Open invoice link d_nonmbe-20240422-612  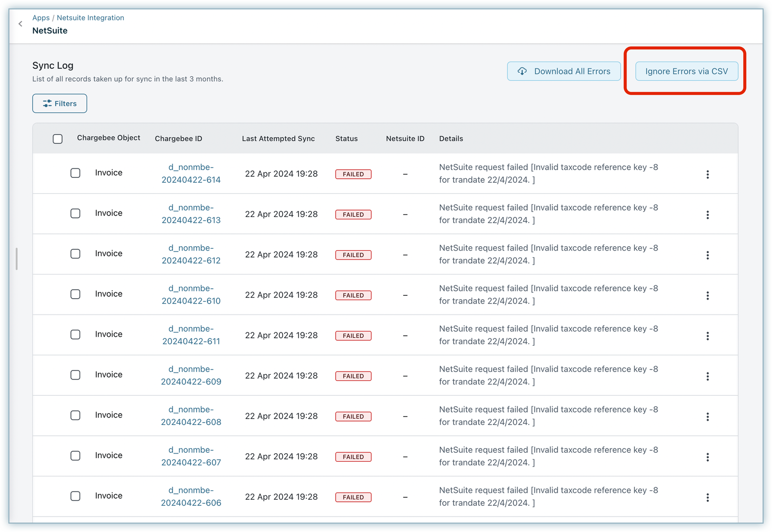coord(191,254)
